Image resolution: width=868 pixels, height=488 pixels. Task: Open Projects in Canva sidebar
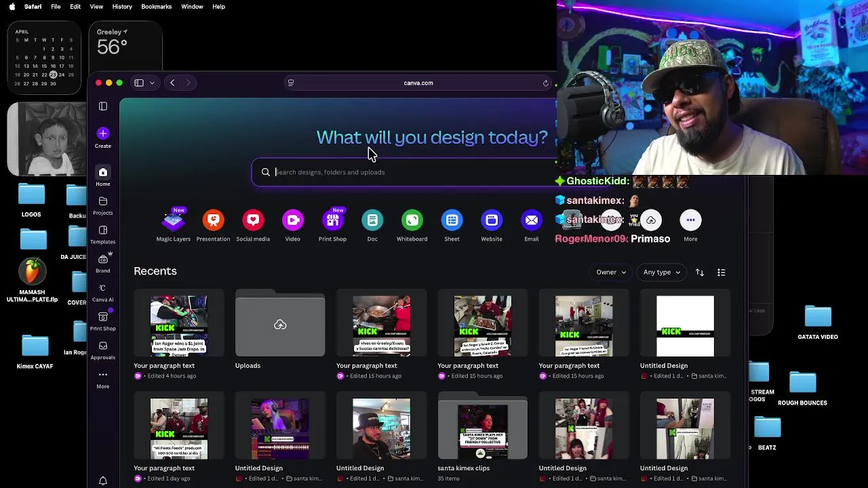(x=103, y=206)
